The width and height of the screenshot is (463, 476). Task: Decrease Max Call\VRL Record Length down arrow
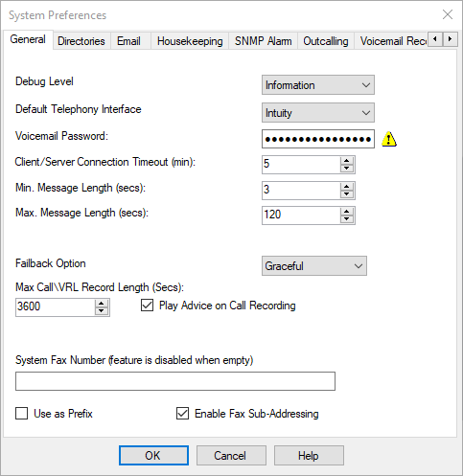(x=102, y=311)
